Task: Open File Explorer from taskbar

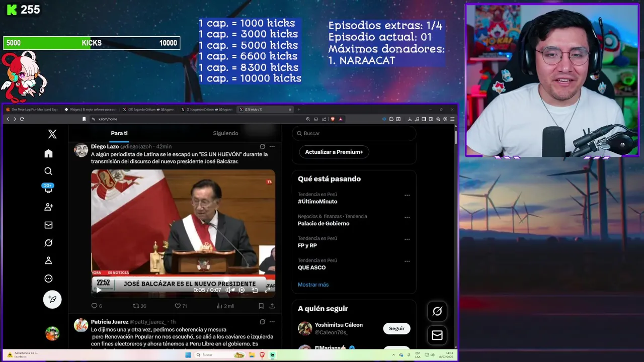Action: tap(252, 355)
